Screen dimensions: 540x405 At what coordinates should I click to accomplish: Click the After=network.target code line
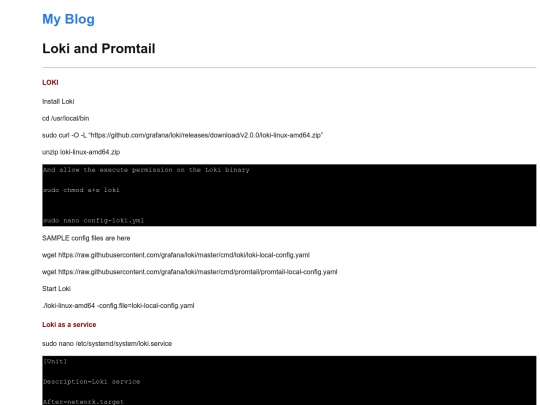(83, 402)
